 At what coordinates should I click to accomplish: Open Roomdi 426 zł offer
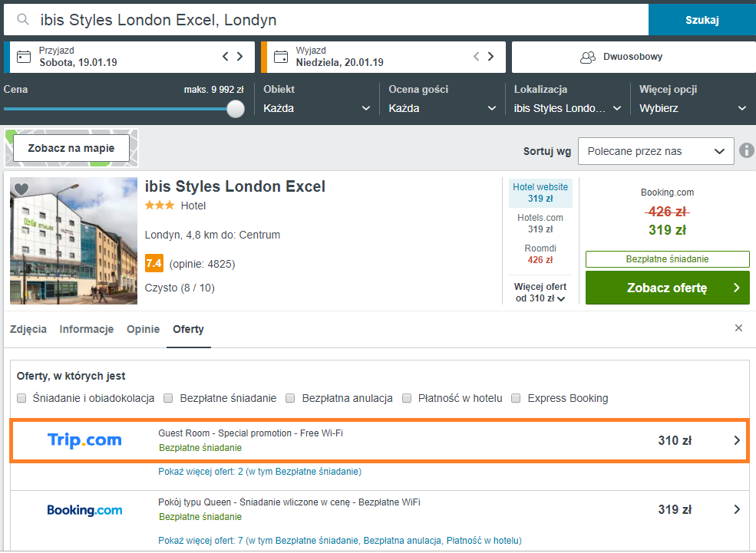pyautogui.click(x=540, y=254)
